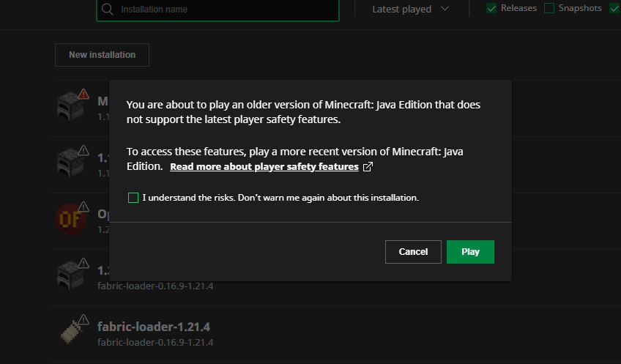Click the search magnifier icon
This screenshot has width=621, height=364.
point(108,9)
